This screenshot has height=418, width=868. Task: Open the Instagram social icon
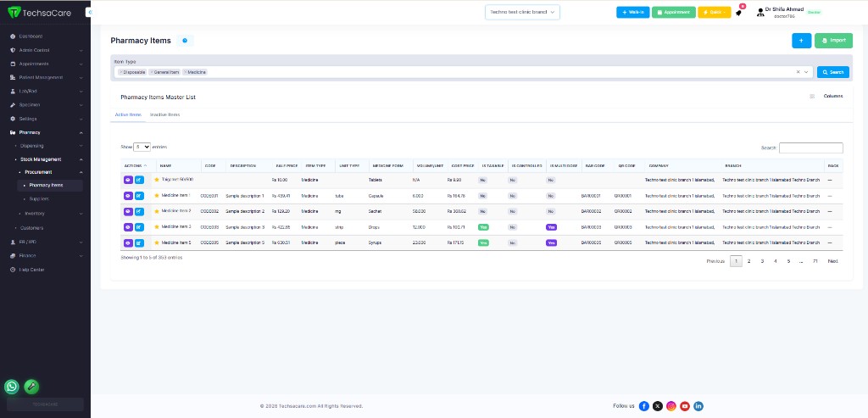coord(671,406)
